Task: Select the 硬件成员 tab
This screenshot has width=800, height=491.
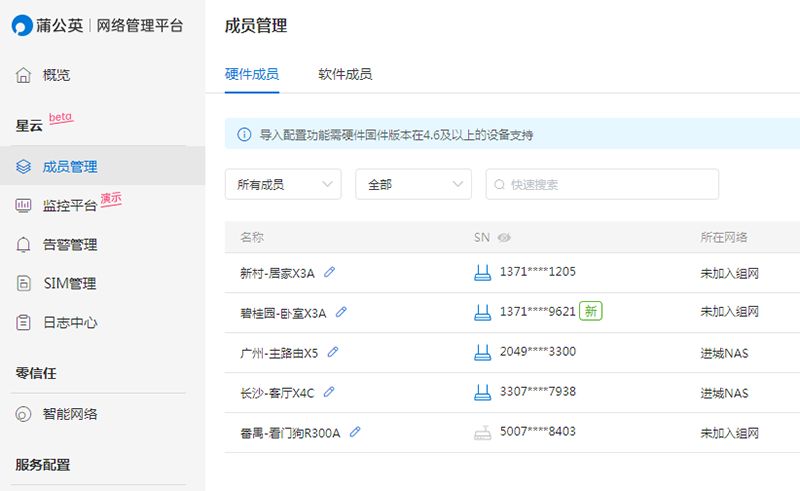Action: (252, 75)
